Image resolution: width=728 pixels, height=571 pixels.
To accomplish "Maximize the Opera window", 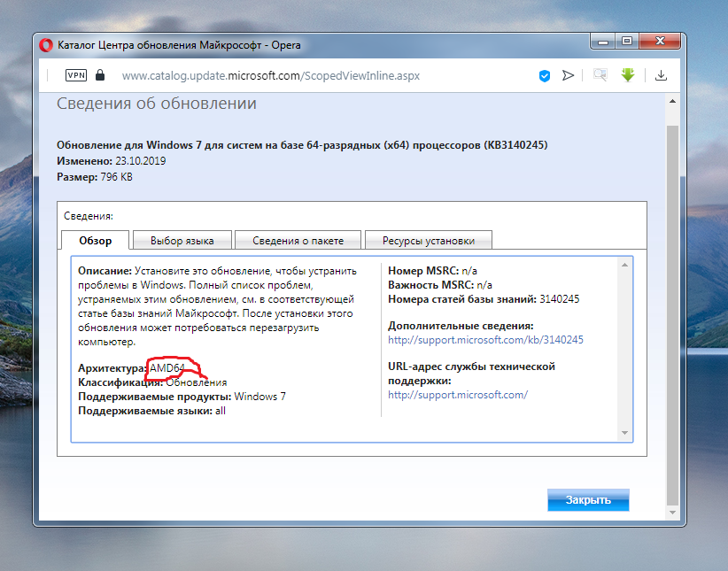I will point(627,42).
